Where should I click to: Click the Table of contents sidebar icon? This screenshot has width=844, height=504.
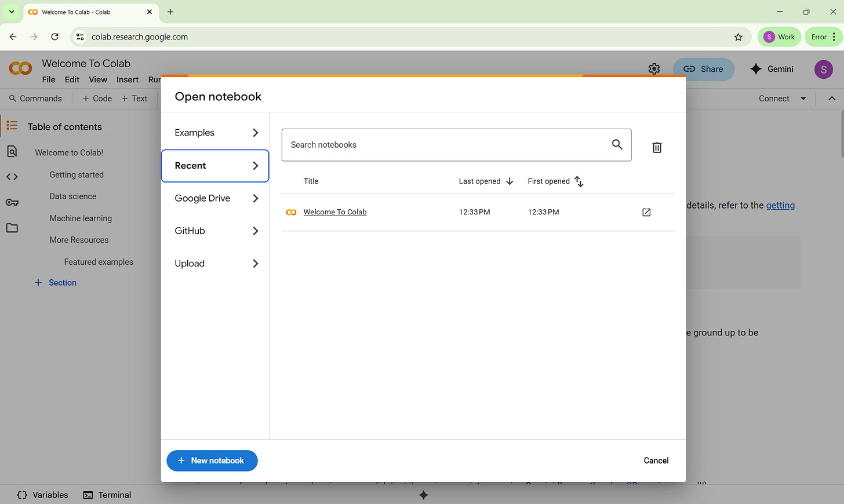click(x=12, y=126)
